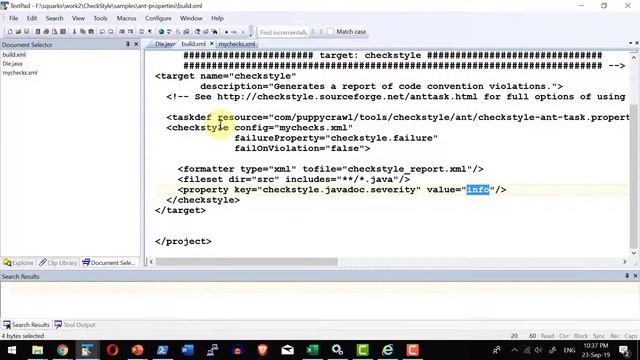Click the Open file toolbar icon
Screen dimensions: 640x360
18,31
